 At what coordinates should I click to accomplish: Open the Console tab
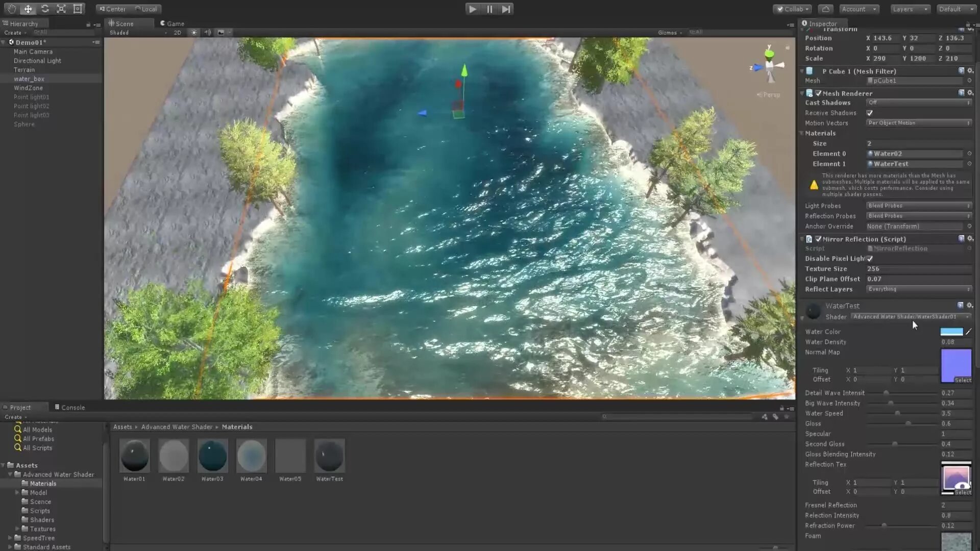[70, 407]
